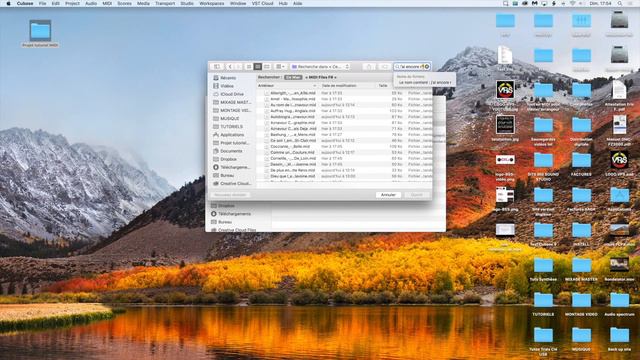Open MONTAGE VID... in the dialog sidebar
Screen dimensions: 640x360
pyautogui.click(x=232, y=111)
